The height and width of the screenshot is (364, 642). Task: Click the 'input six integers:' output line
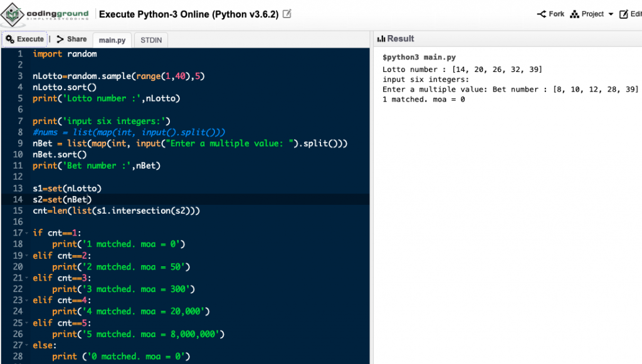tap(426, 80)
